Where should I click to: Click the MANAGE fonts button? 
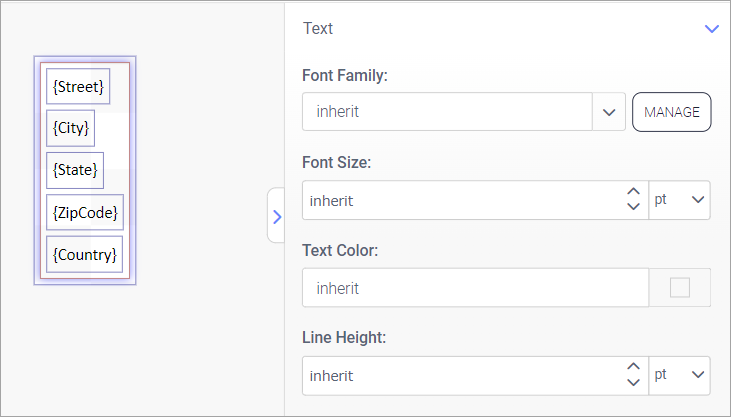click(671, 112)
